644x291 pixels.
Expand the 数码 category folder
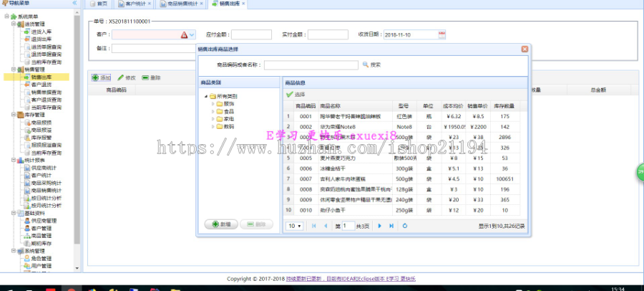click(x=213, y=126)
